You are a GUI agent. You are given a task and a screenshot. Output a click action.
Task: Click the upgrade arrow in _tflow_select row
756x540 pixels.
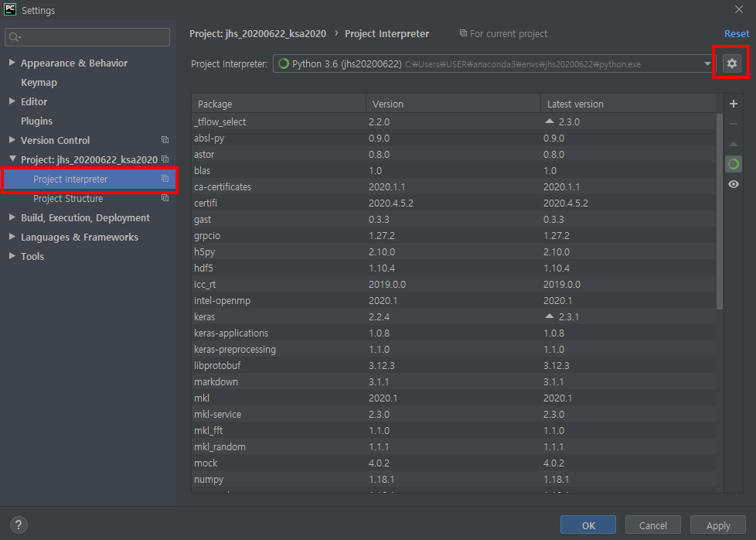pyautogui.click(x=549, y=121)
